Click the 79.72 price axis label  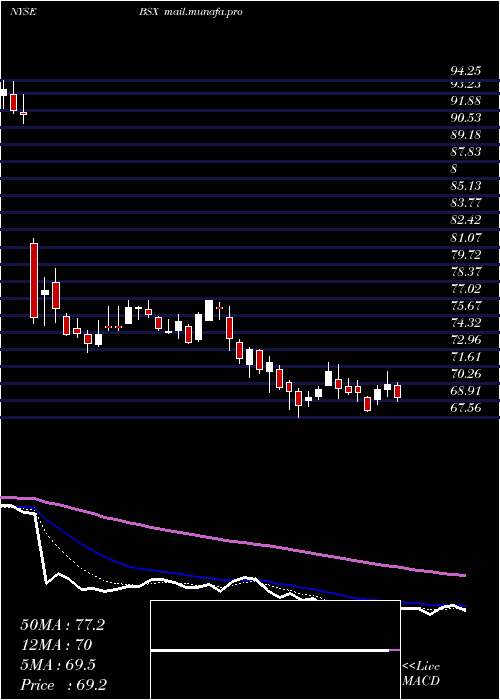pos(466,254)
